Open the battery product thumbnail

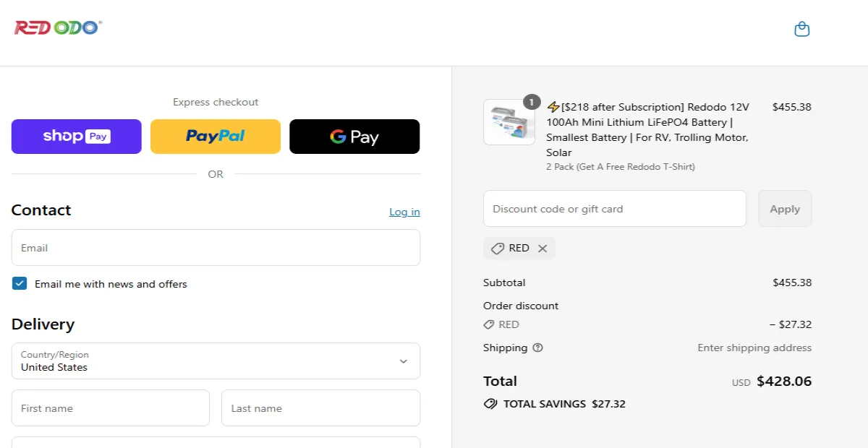509,122
